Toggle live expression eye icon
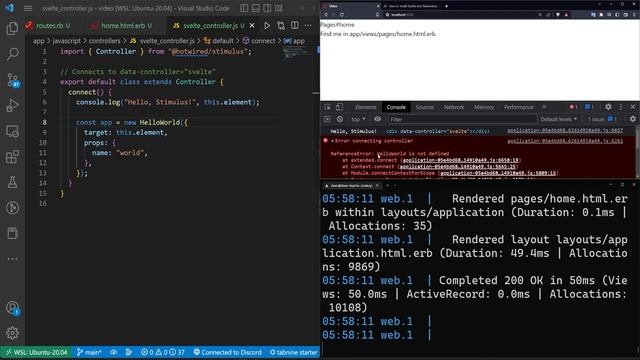This screenshot has width=640, height=360. (x=378, y=119)
